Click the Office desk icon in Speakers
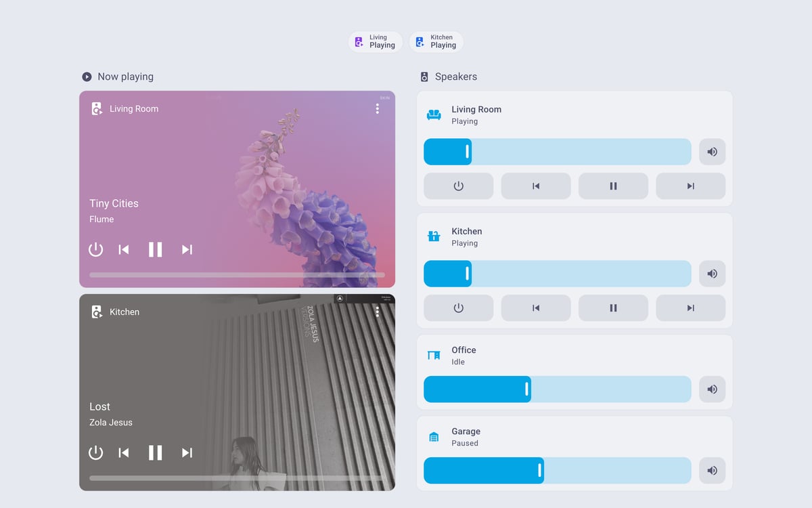Image resolution: width=812 pixels, height=508 pixels. (434, 355)
